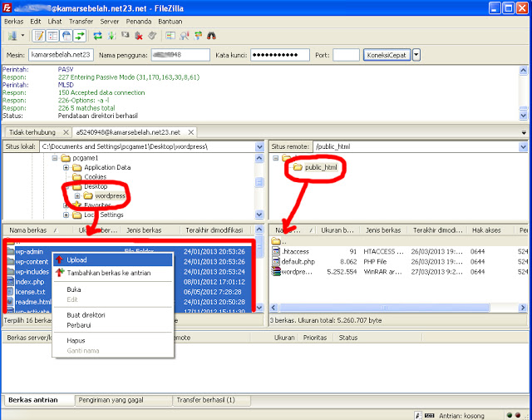Expand the Local Settings folder node
Image resolution: width=532 pixels, height=420 pixels.
66,215
